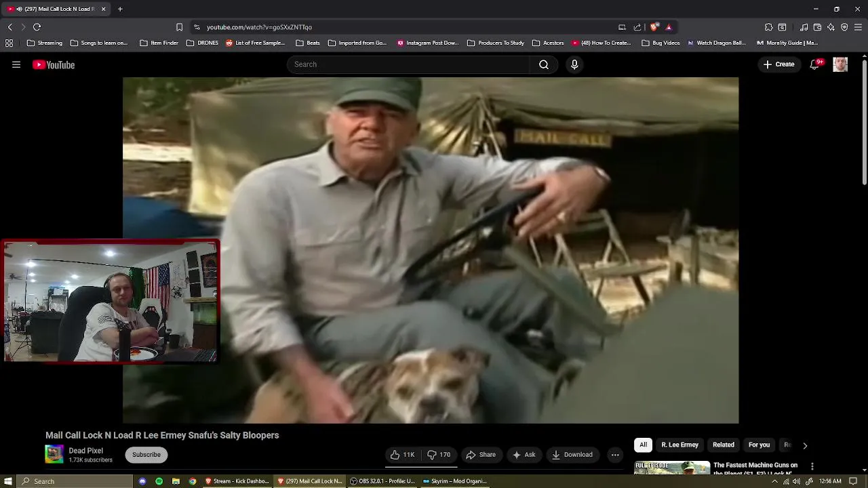The width and height of the screenshot is (868, 488).
Task: Open the Item Finder bookmark
Action: [159, 43]
